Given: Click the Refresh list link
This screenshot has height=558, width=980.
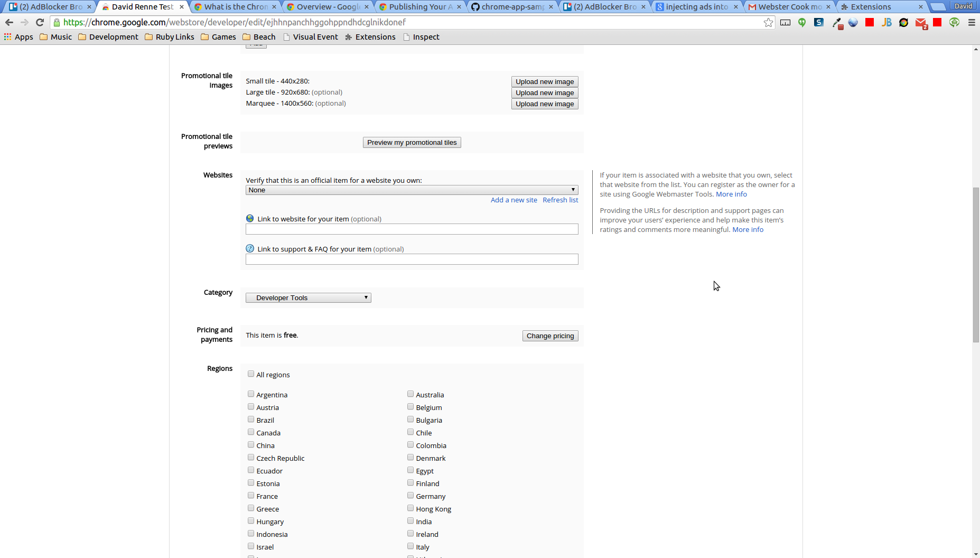Looking at the screenshot, I should click(560, 200).
